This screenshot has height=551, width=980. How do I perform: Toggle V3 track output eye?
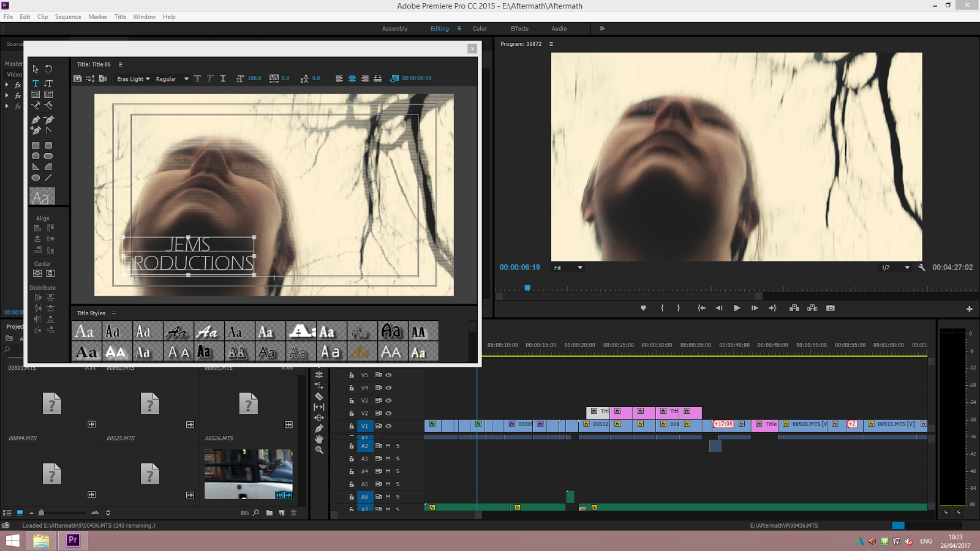(x=388, y=400)
